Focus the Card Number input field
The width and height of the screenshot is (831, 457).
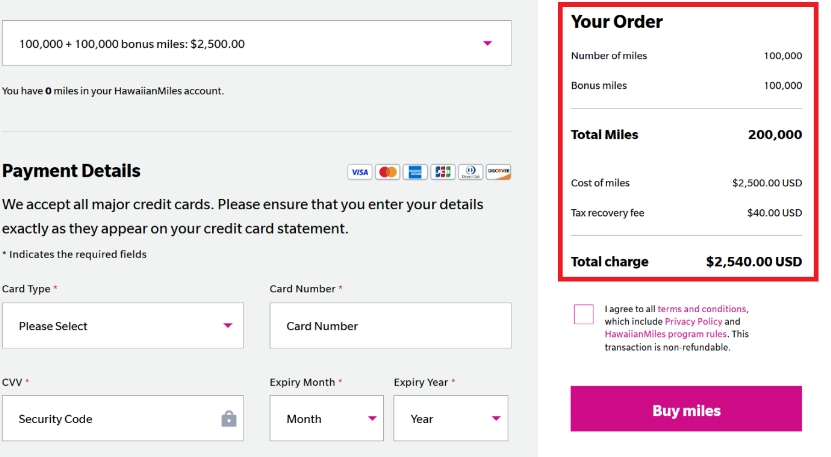391,326
